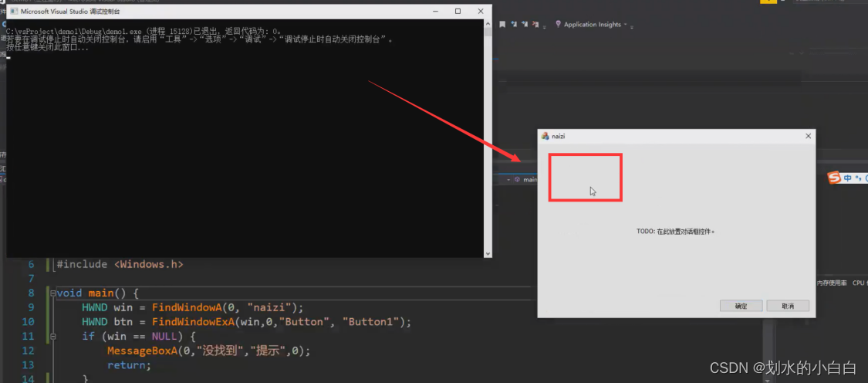Image resolution: width=868 pixels, height=383 pixels.
Task: Toggle Sogou punctuation mode icon
Action: coord(859,178)
